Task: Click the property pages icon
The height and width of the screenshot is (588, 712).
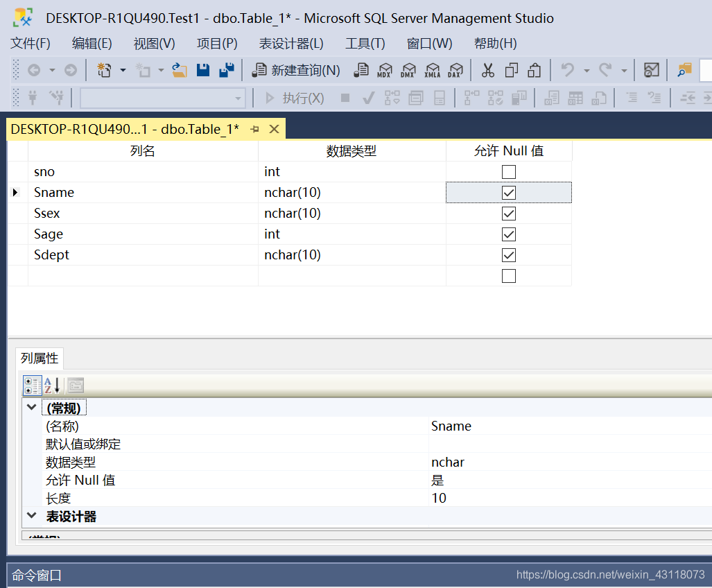Action: 76,386
